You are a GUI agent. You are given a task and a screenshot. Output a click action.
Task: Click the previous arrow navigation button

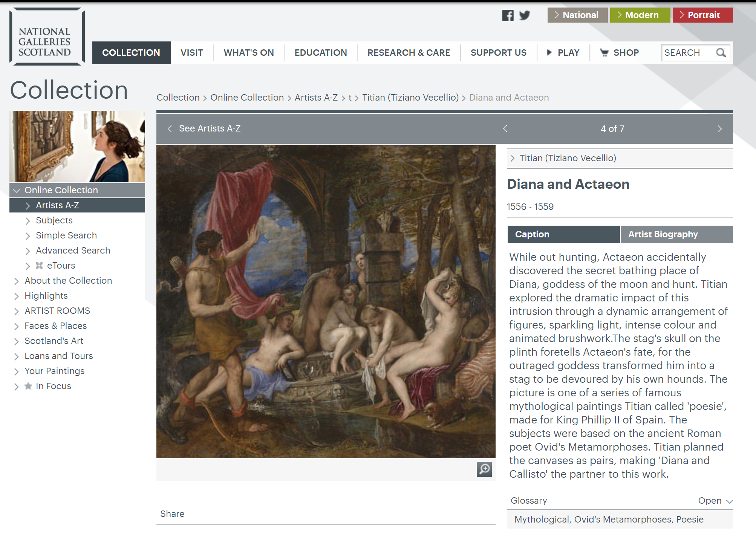pos(505,128)
